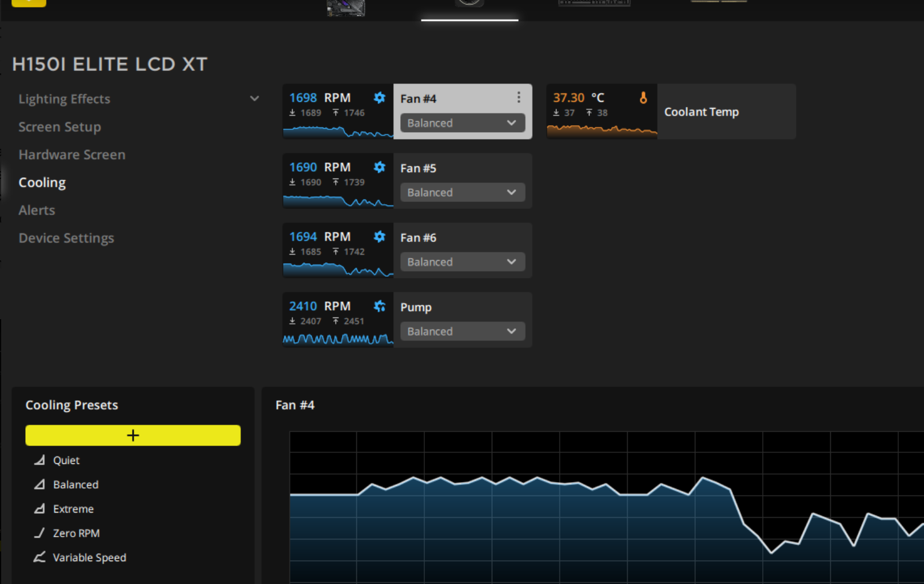Click the minimum arrow icon beside 1689
Viewport: 924px width, 584px height.
pyautogui.click(x=292, y=113)
